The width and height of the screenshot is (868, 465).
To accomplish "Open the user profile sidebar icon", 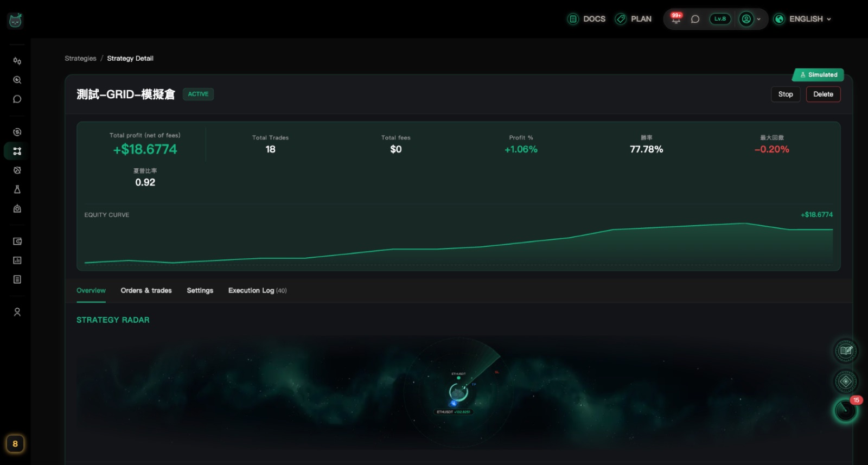I will [x=17, y=312].
